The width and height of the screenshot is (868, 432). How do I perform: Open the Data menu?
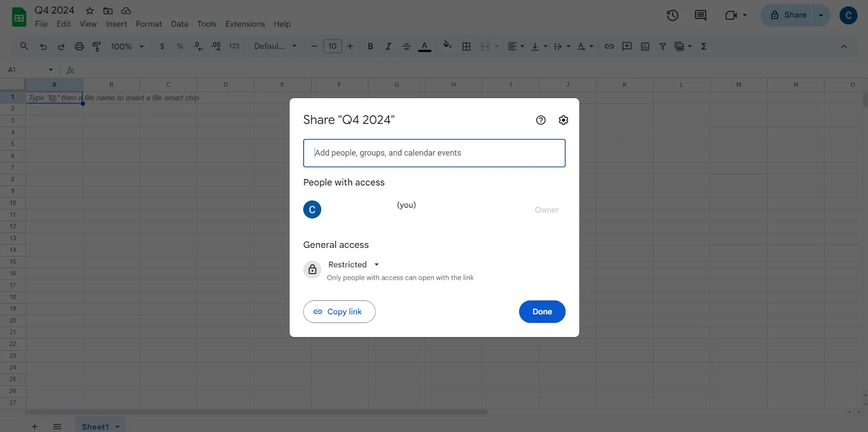(x=180, y=24)
